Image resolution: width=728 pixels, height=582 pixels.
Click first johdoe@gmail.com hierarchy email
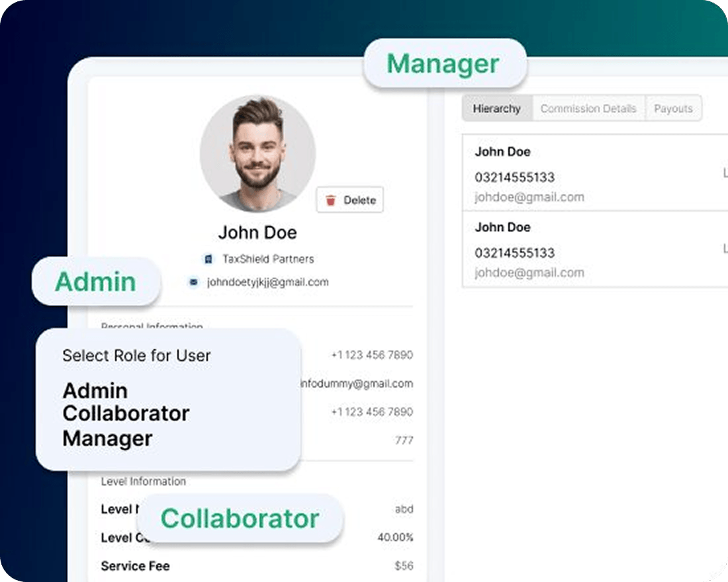529,197
